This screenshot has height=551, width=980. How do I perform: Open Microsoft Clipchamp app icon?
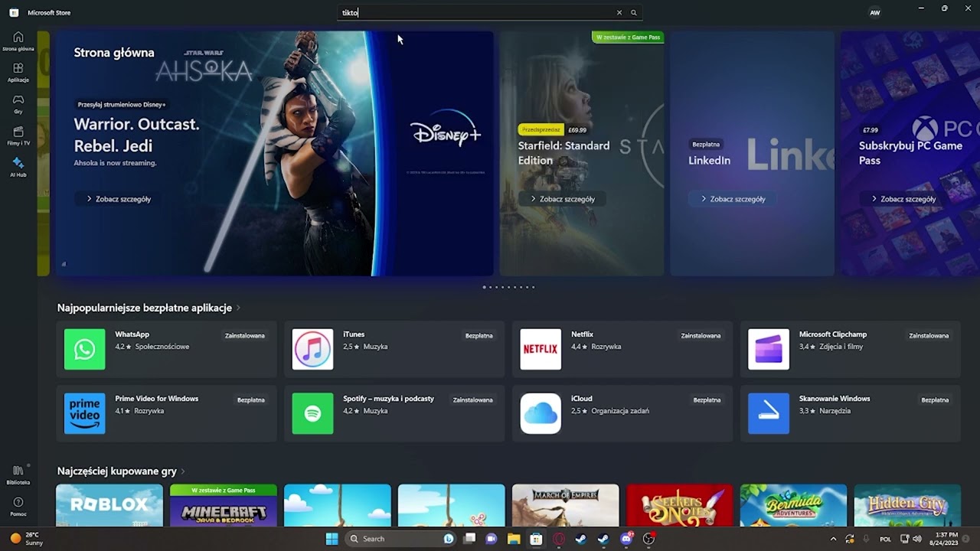(769, 349)
